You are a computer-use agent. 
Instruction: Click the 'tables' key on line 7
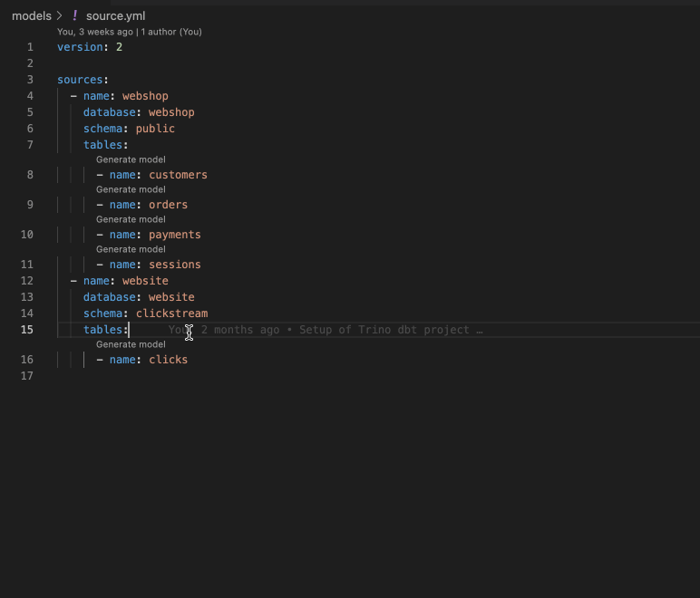[x=102, y=145]
